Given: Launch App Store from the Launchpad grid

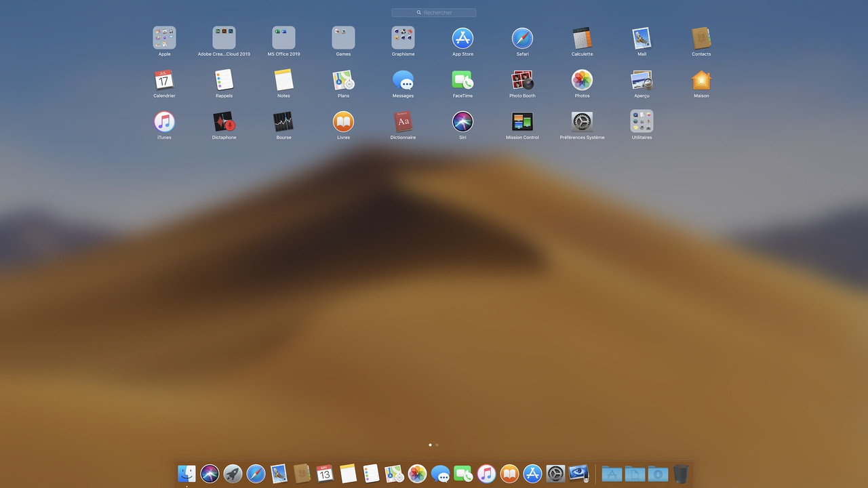Looking at the screenshot, I should tap(462, 38).
